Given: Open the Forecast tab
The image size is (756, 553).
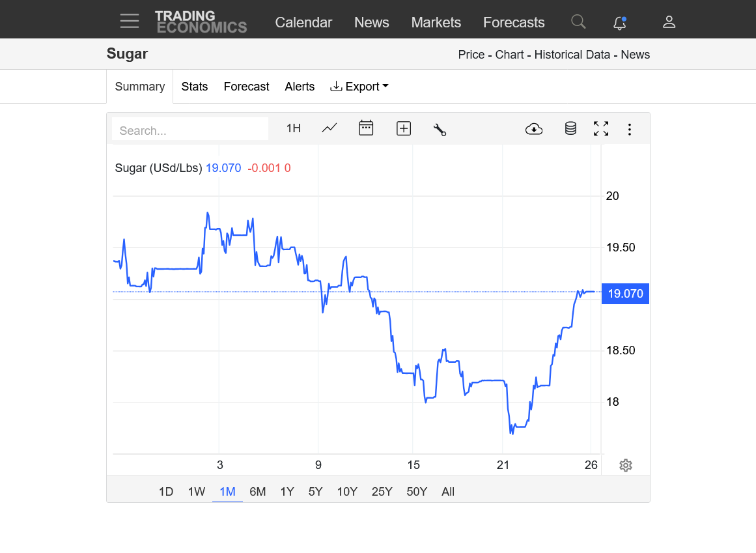Looking at the screenshot, I should 246,86.
